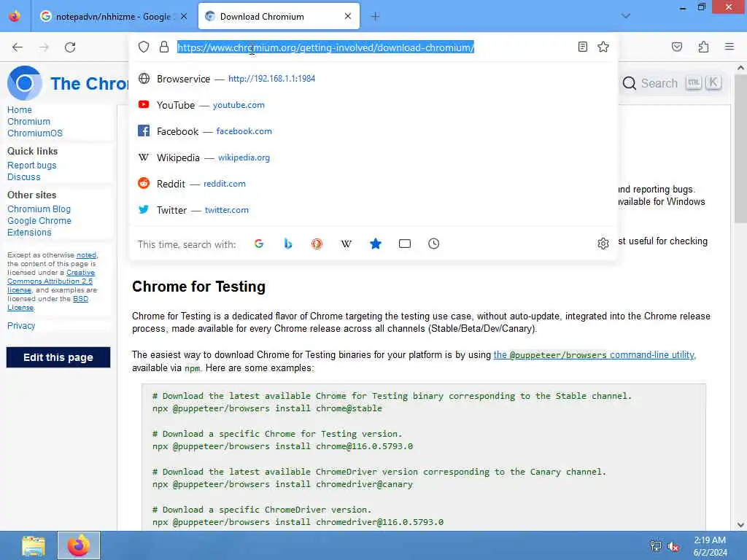Viewport: 747px width, 560px height.
Task: Click the scrollbar down arrow
Action: coord(740,525)
